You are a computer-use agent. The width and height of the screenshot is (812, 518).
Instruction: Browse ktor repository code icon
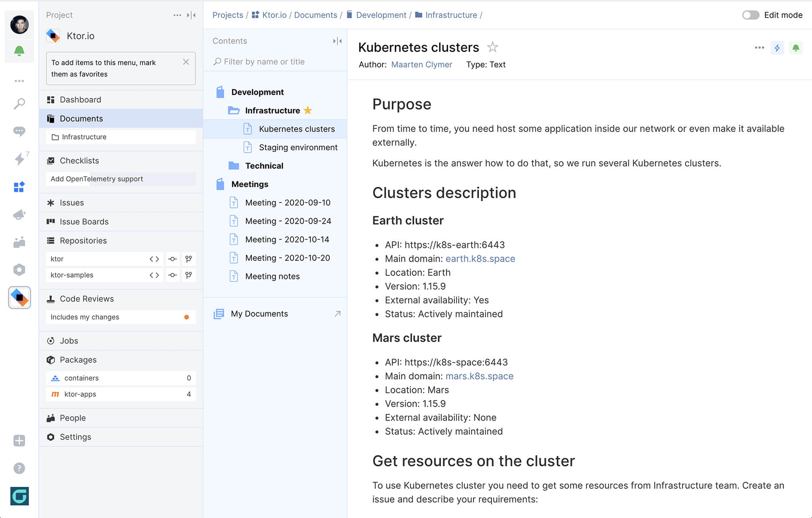154,259
